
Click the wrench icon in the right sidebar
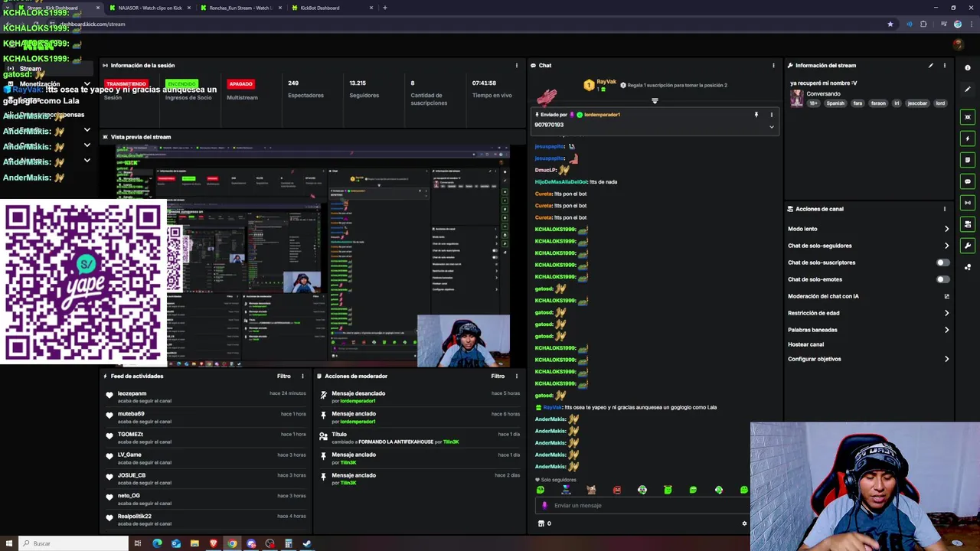(x=968, y=246)
